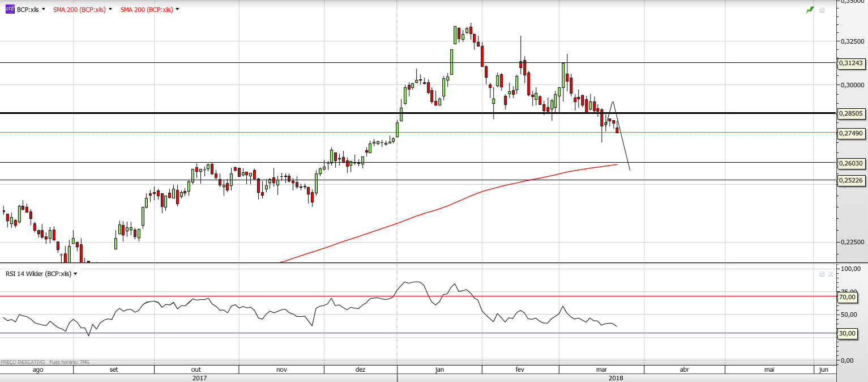Screen dimensions: 868x382
Task: Click the 0,30000 price axis value
Action: pos(852,85)
